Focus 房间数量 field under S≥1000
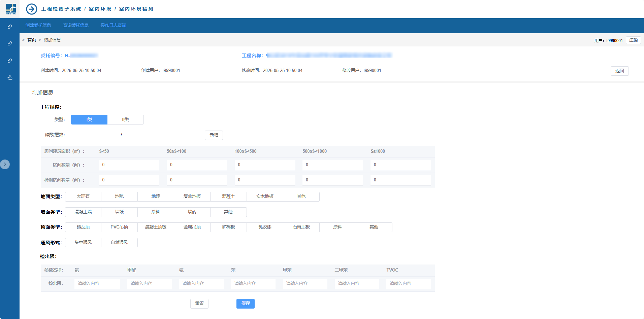644x319 pixels. [x=401, y=165]
